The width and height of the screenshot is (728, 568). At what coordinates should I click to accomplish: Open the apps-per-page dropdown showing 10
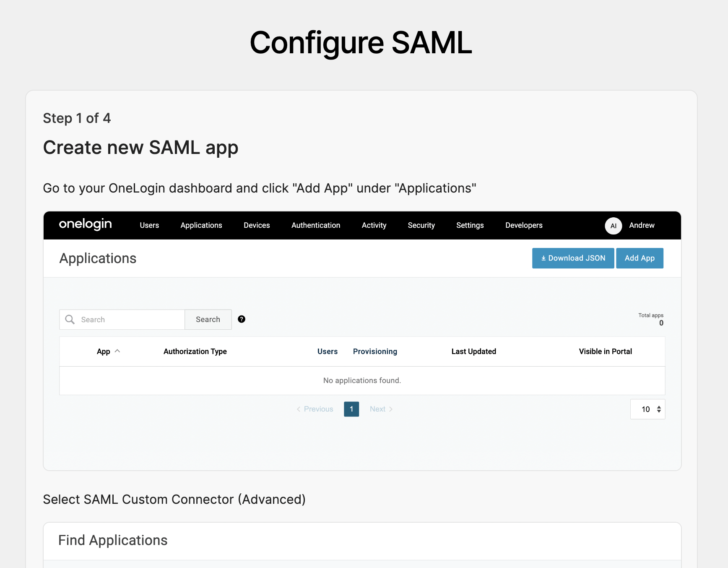(646, 409)
